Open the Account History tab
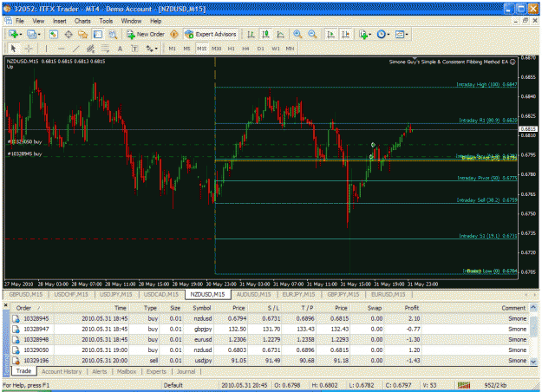The height and width of the screenshot is (392, 542). (62, 371)
